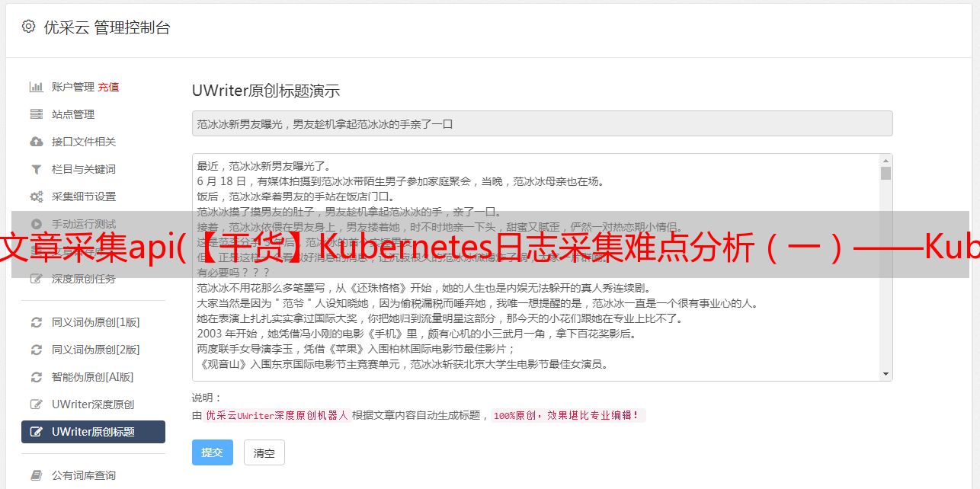Open 账户管理 bar chart icon

click(36, 87)
